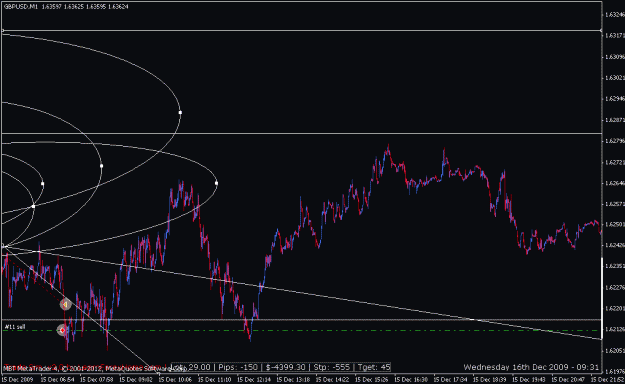Click the '15 Dec 17:34' time axis label
This screenshot has width=625, height=384.
click(450, 379)
